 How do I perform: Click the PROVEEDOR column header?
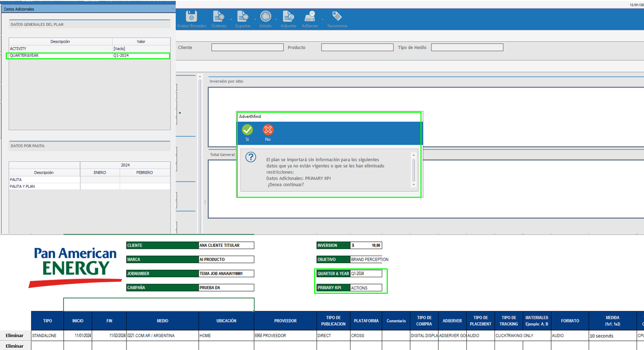tap(285, 321)
